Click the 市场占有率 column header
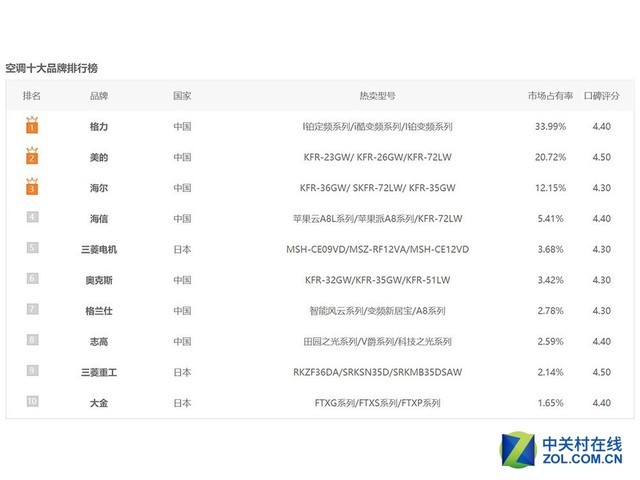Screen dimensions: 640x480 coord(550,96)
